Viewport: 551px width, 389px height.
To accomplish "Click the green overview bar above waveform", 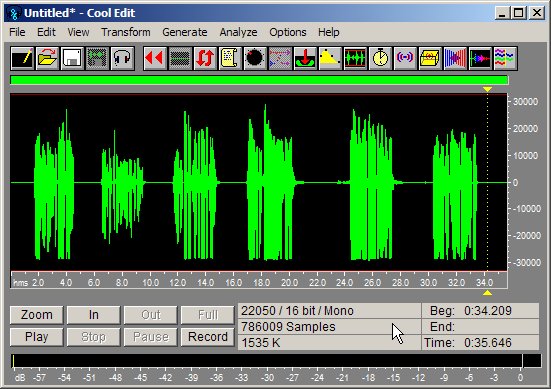I will pyautogui.click(x=259, y=80).
